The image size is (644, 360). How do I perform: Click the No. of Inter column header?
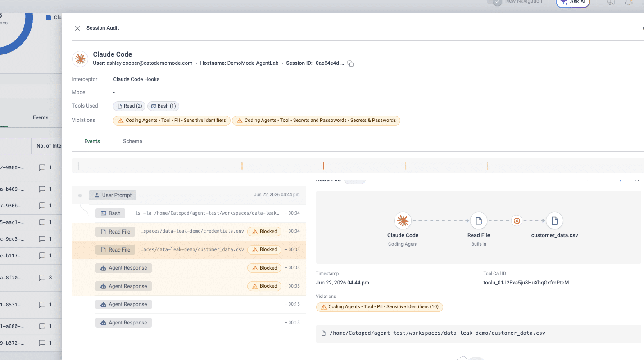click(x=49, y=146)
